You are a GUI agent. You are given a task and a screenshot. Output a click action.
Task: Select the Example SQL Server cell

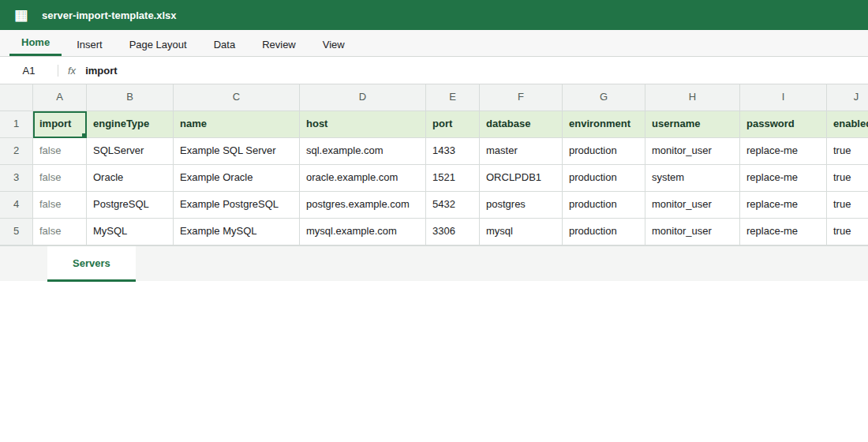236,151
